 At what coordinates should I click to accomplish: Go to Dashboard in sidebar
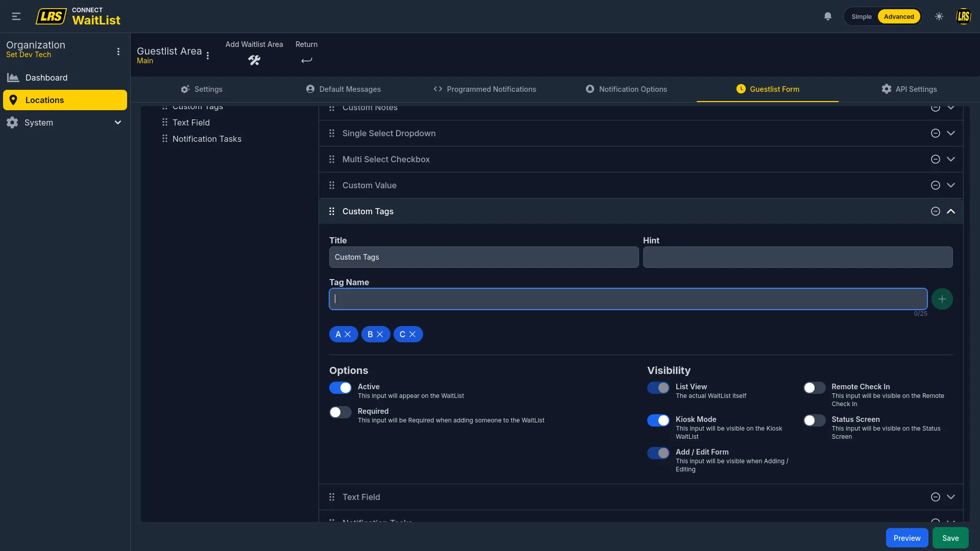coord(65,78)
